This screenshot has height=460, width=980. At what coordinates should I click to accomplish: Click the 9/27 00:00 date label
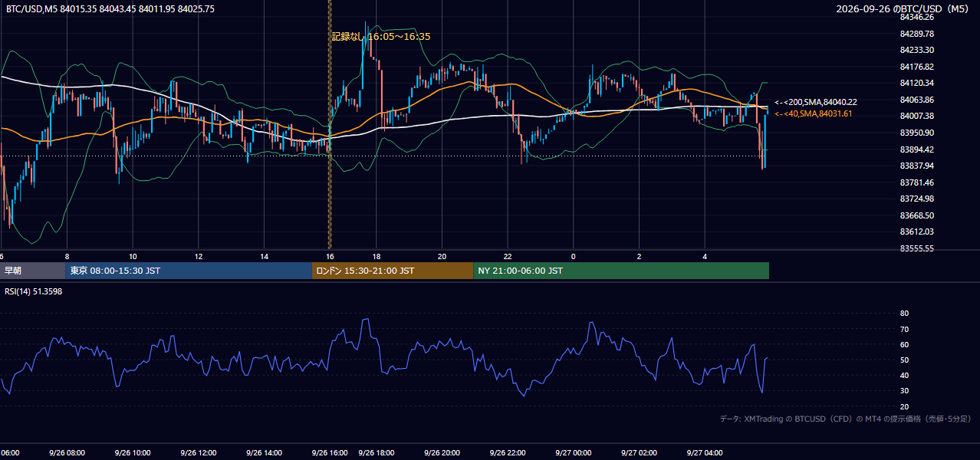(x=574, y=453)
